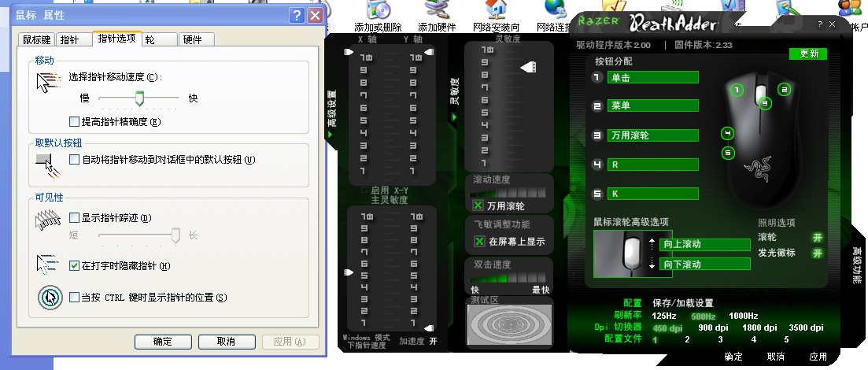Image resolution: width=868 pixels, height=370 pixels.
Task: Open button 3 万用滚轮 assignment dropdown
Action: (652, 135)
